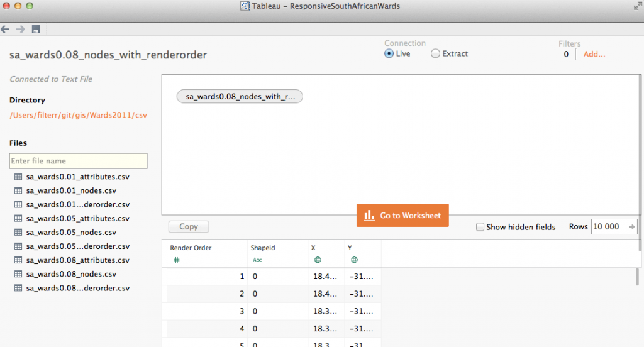Click the data grid vertical scrollbar
This screenshot has width=644, height=347.
[637, 277]
